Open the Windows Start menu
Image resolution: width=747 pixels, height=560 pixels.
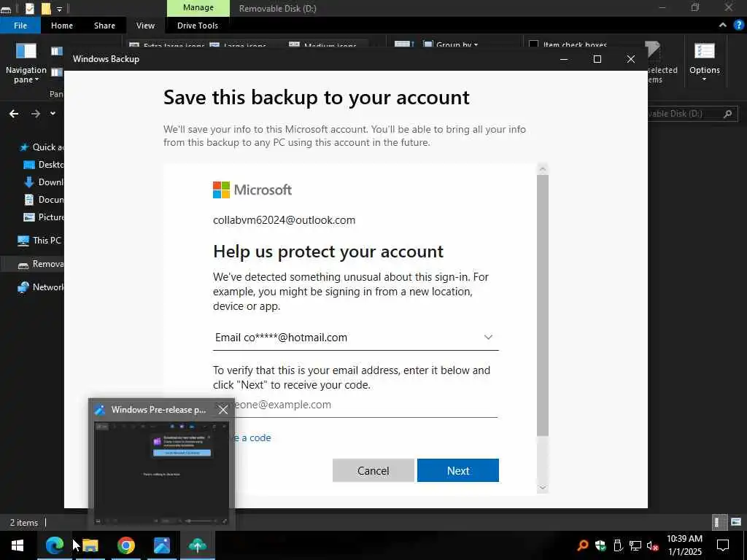[18, 545]
